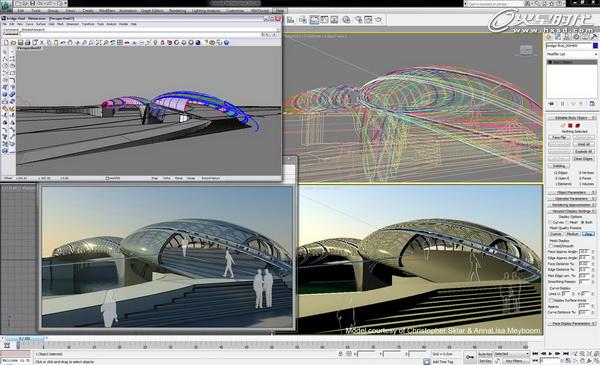Image resolution: width=600 pixels, height=365 pixels.
Task: Click red car icon in Rhino toolbar
Action: tap(127, 42)
